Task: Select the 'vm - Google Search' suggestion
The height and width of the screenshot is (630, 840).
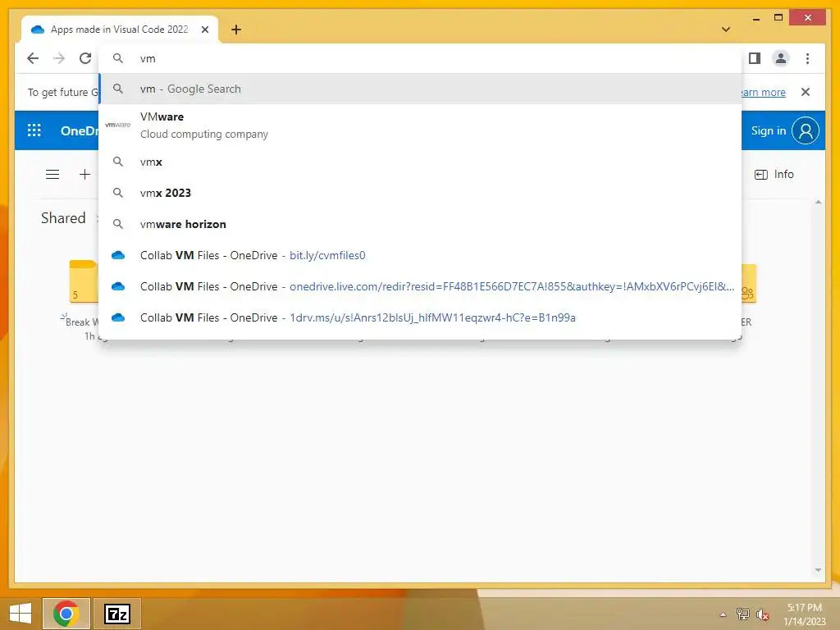Action: pyautogui.click(x=421, y=89)
